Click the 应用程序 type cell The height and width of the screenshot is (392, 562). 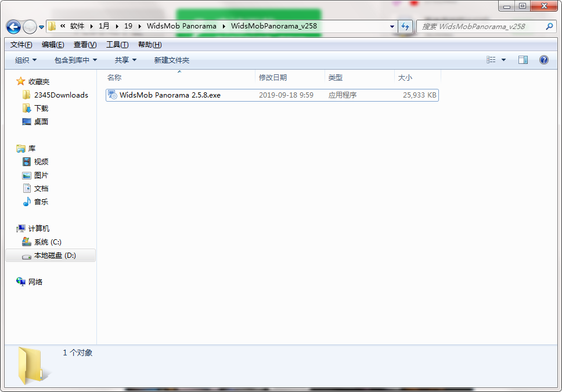[343, 95]
